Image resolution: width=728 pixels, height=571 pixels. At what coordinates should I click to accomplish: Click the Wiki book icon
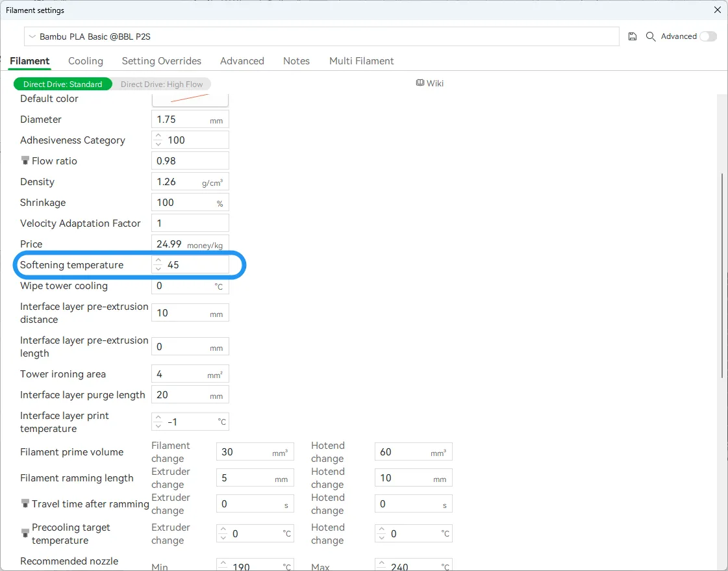(x=420, y=83)
